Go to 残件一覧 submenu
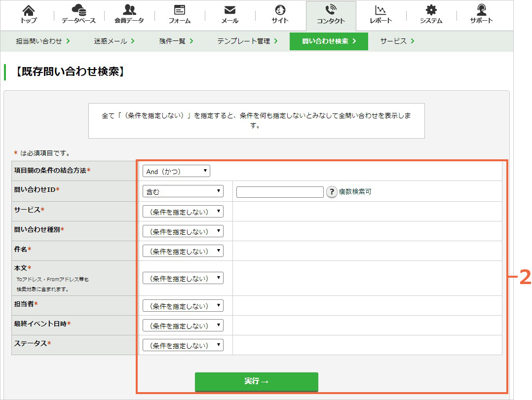The height and width of the screenshot is (400, 532). [x=176, y=41]
